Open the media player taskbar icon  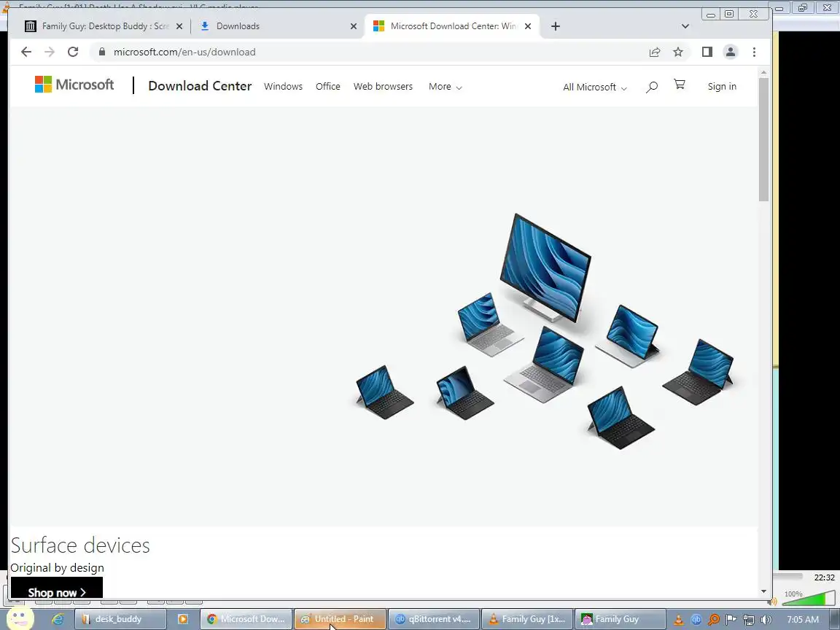pos(183,619)
